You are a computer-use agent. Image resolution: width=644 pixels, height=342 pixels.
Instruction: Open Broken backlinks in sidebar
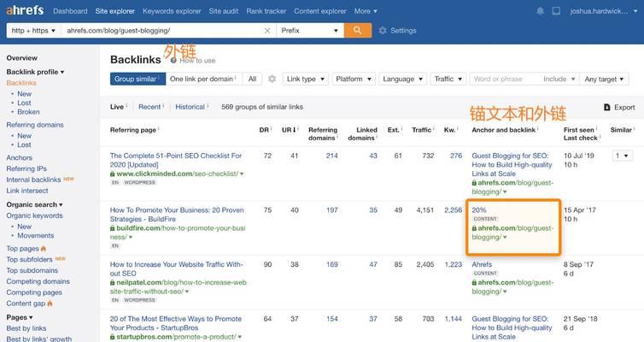[x=28, y=112]
